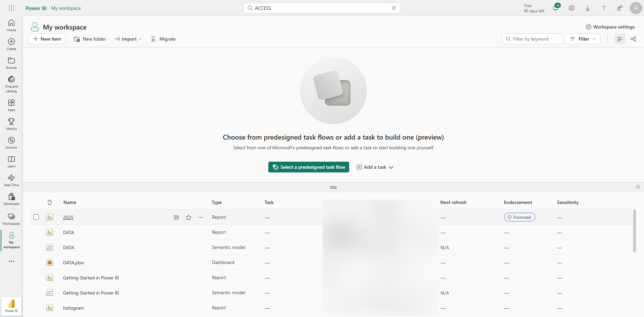Open Workspace settings
This screenshot has height=317, width=644.
coord(610,27)
